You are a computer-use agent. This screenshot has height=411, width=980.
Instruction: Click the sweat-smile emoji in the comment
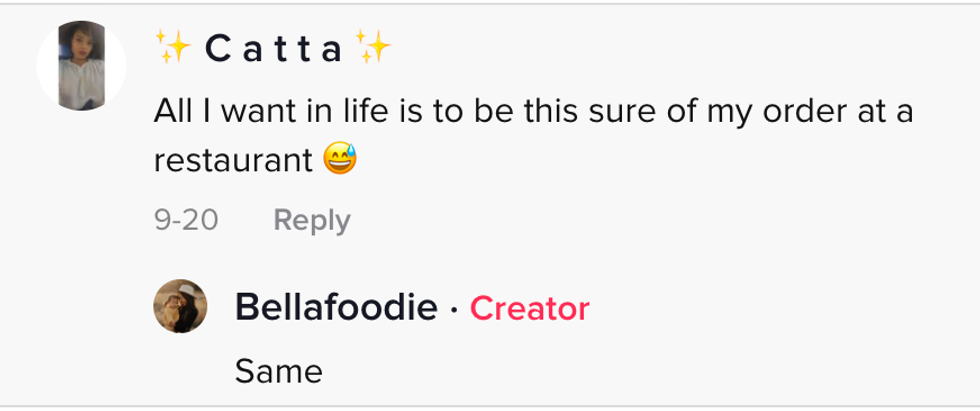click(341, 160)
